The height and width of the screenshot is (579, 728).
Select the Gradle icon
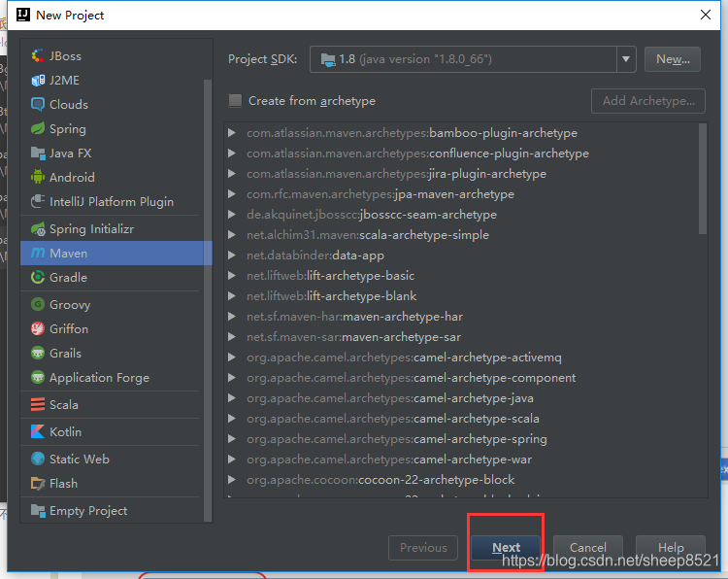coord(38,278)
